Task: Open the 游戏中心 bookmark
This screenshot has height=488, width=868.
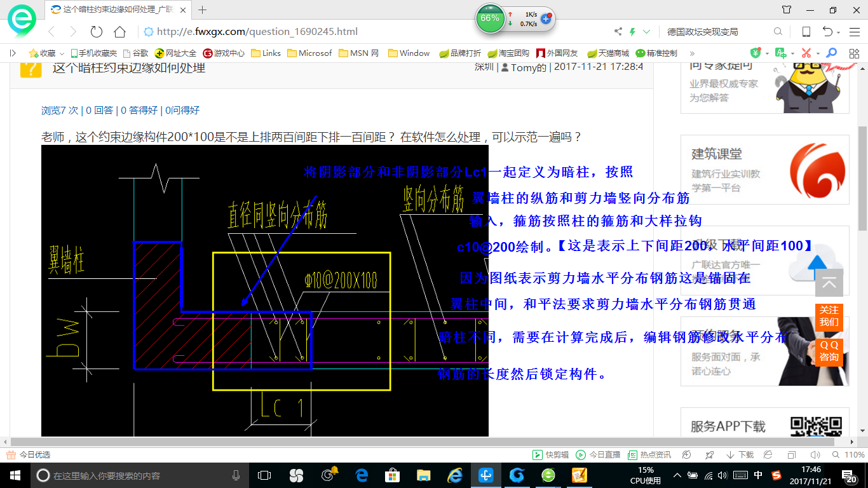Action: click(224, 53)
